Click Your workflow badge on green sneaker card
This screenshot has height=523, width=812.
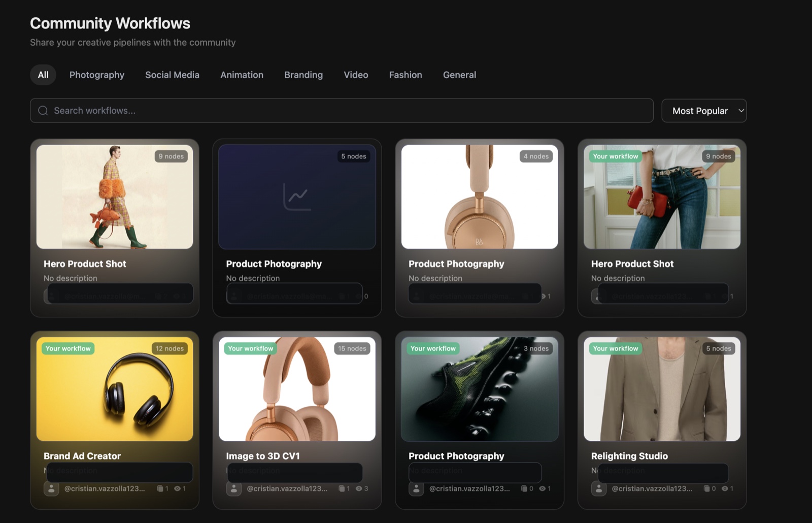[433, 348]
